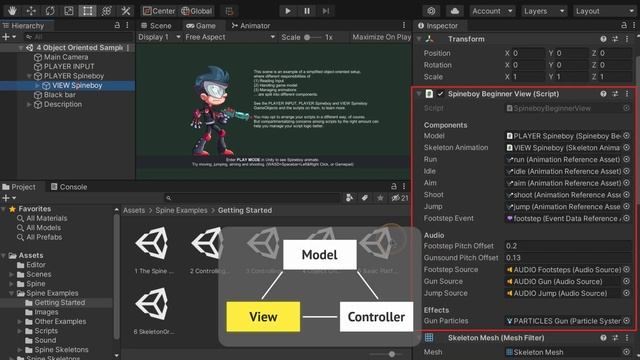Switch to the Game tab
Screen dimensions: 640x360
(x=201, y=26)
